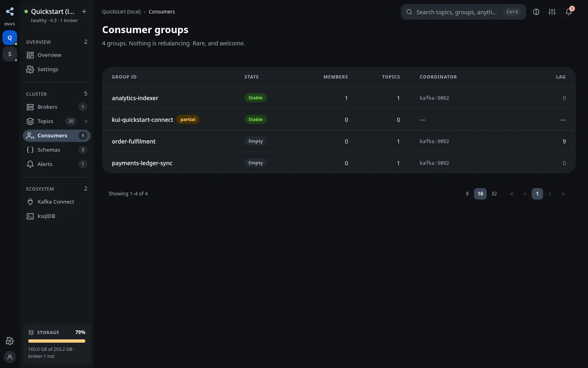Go to last page of results
Image resolution: width=588 pixels, height=368 pixels.
563,194
